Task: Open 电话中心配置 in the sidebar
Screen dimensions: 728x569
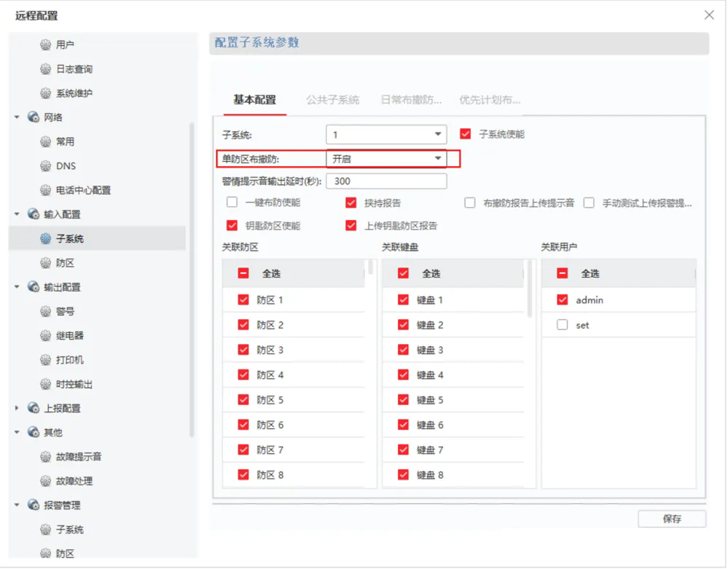Action: tap(83, 190)
